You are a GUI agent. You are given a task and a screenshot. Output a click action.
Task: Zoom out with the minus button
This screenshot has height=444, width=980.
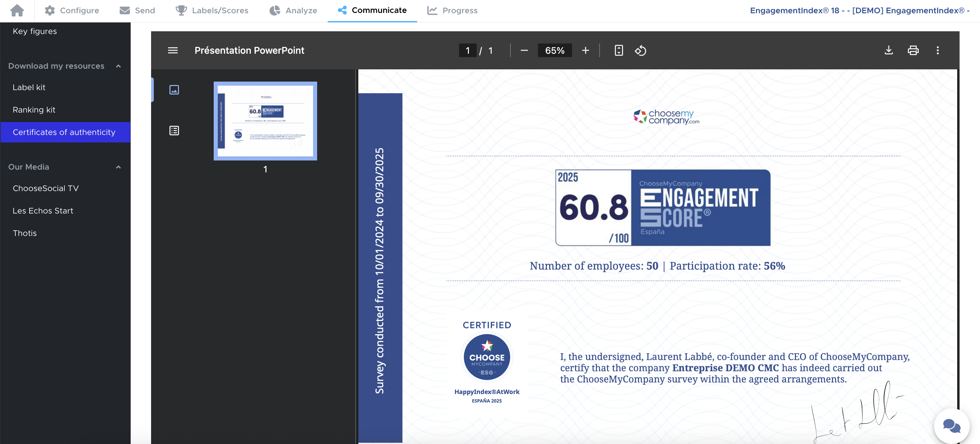(524, 50)
